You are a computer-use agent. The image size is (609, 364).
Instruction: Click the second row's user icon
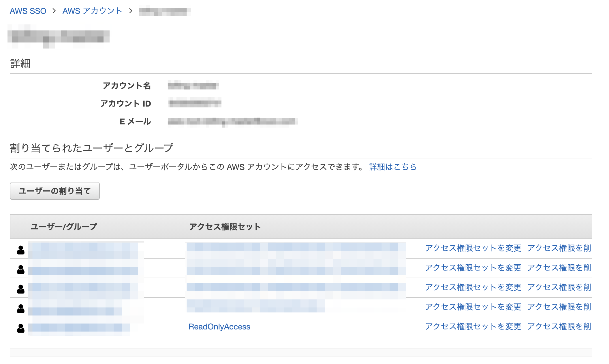click(21, 270)
